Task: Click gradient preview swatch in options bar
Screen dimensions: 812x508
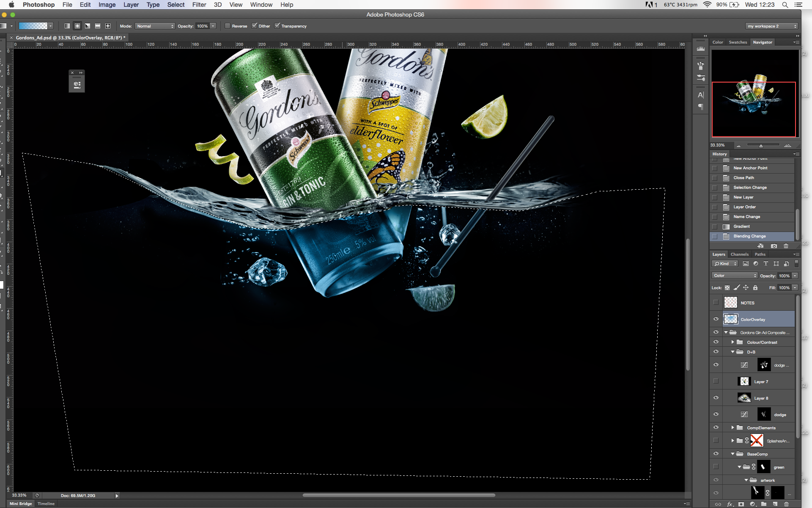Action: pyautogui.click(x=33, y=26)
